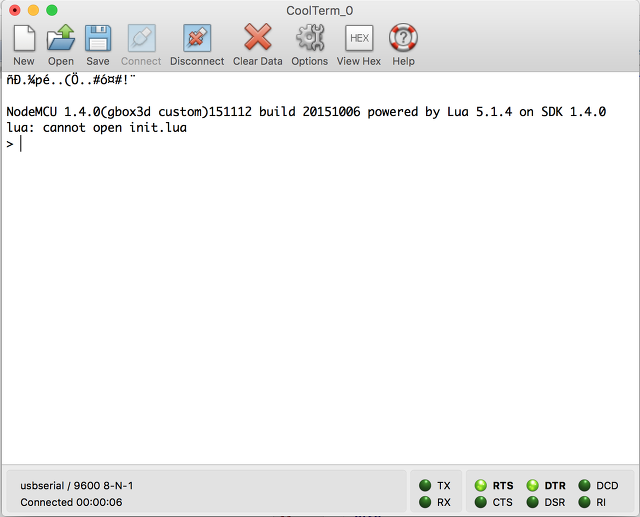Click the NodeMCU 1.4.0 version line
Screen dimensions: 640x517
(x=306, y=112)
